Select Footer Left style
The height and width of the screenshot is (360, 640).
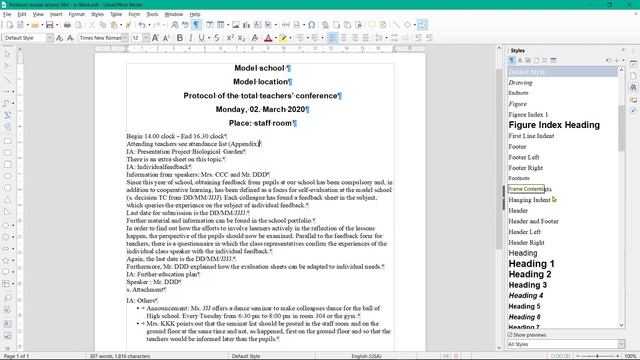(x=524, y=157)
